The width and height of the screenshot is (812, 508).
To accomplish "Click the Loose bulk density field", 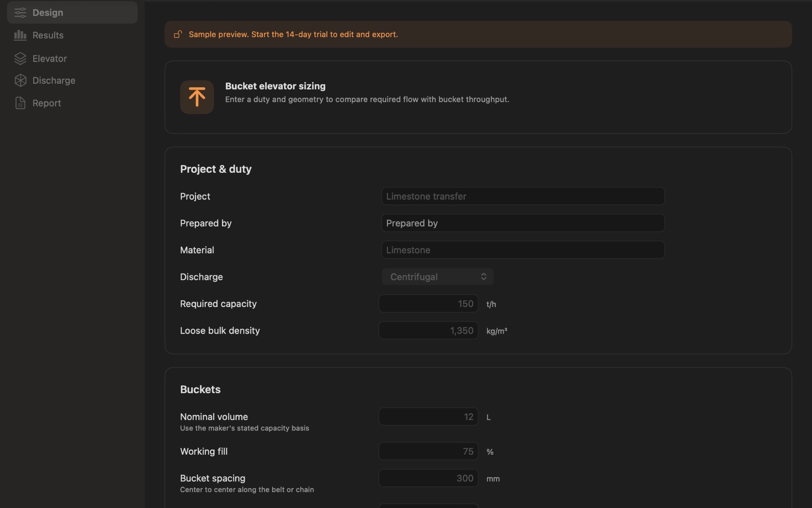I will (x=429, y=331).
